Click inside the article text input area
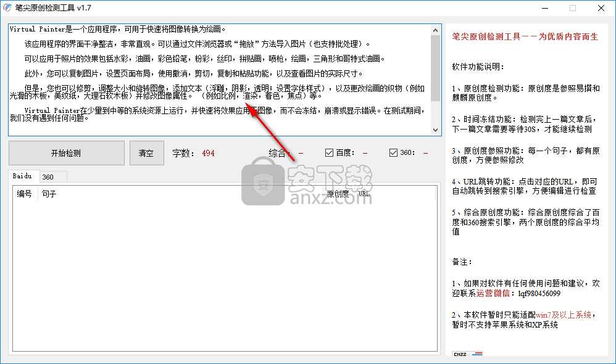 (220, 80)
